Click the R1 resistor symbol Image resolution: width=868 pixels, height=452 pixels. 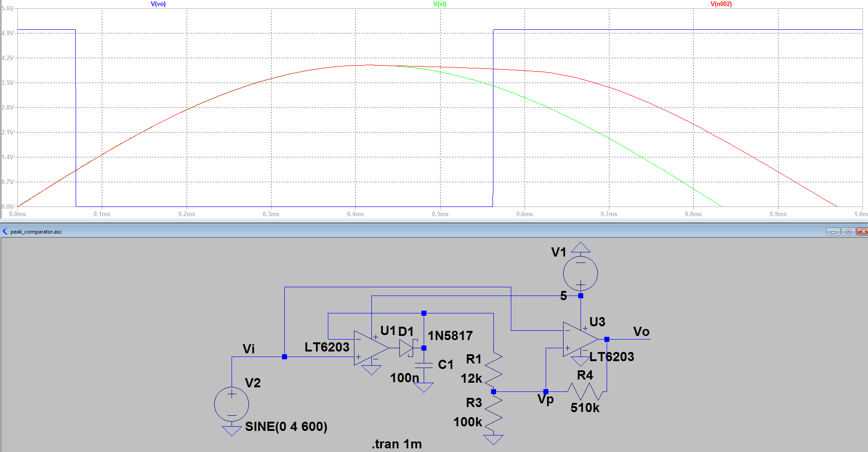pos(493,370)
